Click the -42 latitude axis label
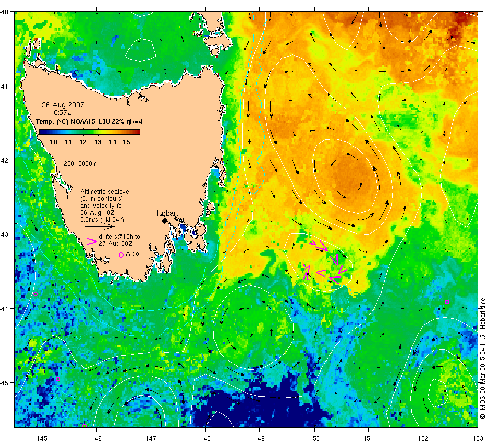Image resolution: width=488 pixels, height=448 pixels. point(4,160)
